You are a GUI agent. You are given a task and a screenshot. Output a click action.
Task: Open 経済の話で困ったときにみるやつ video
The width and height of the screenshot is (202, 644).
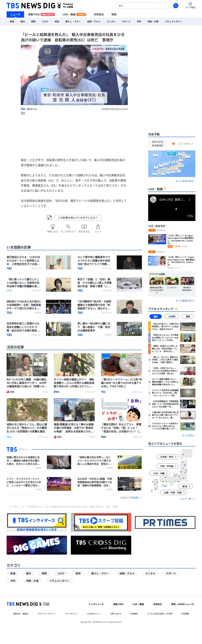tap(157, 285)
